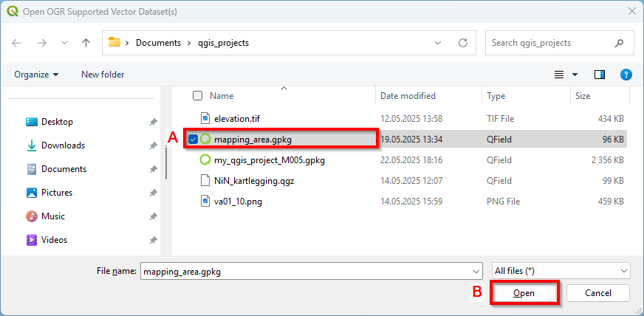644x316 pixels.
Task: Toggle the select all checkbox in header
Action: point(197,96)
